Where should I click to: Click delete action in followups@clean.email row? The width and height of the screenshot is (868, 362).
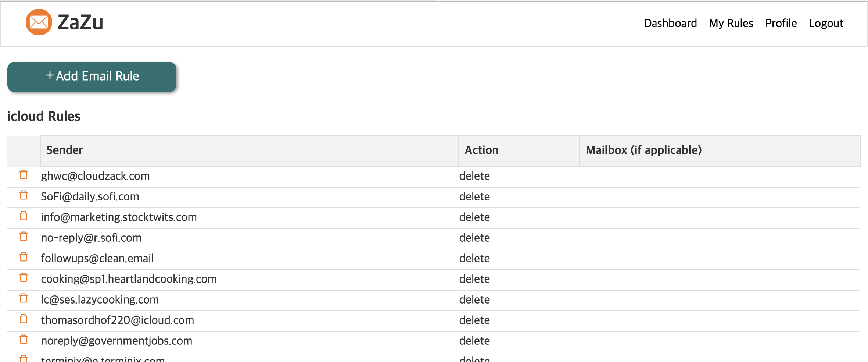coord(474,258)
